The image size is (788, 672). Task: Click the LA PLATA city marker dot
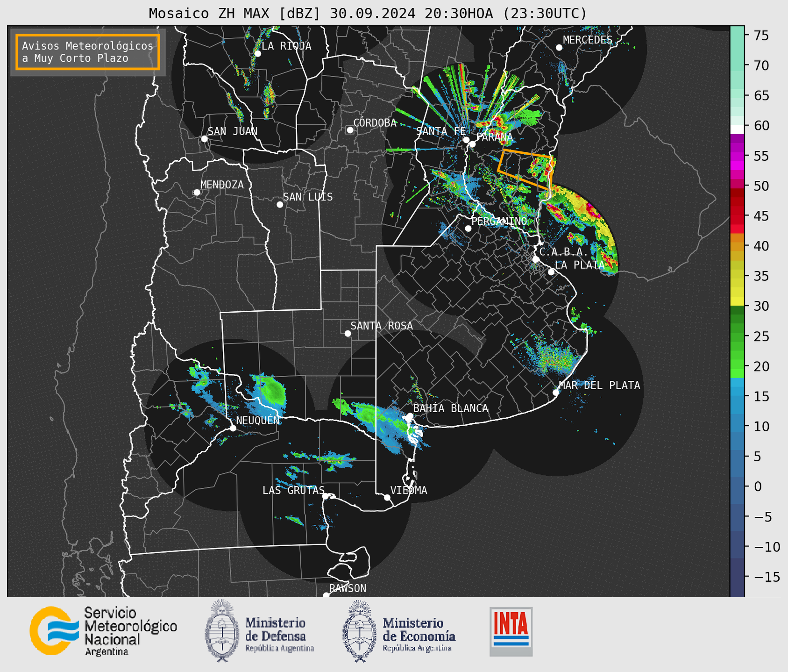pyautogui.click(x=551, y=272)
